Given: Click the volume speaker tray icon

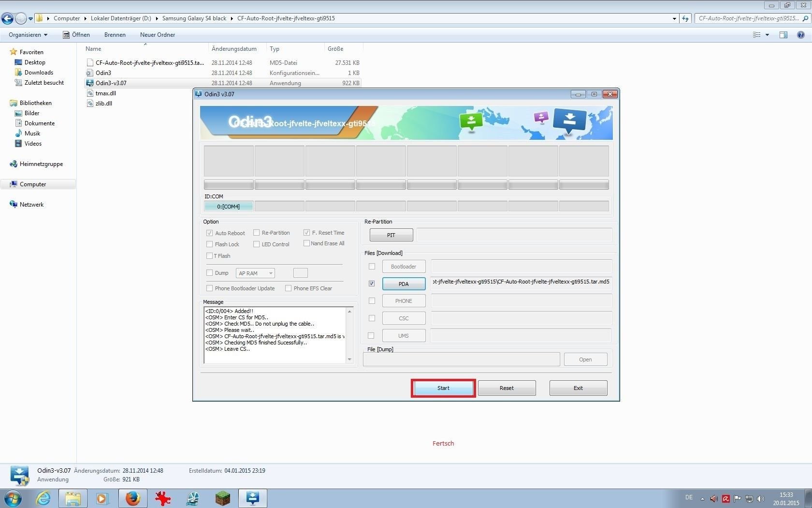Looking at the screenshot, I should point(761,498).
